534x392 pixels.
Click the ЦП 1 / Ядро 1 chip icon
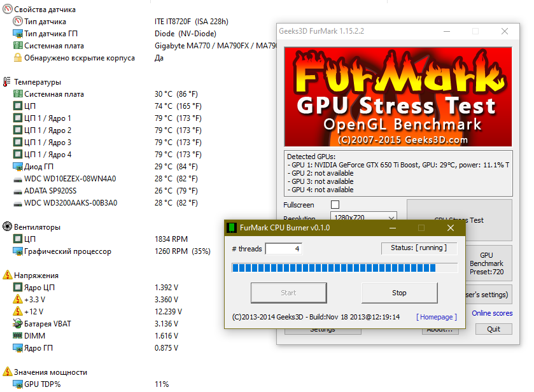[18, 118]
